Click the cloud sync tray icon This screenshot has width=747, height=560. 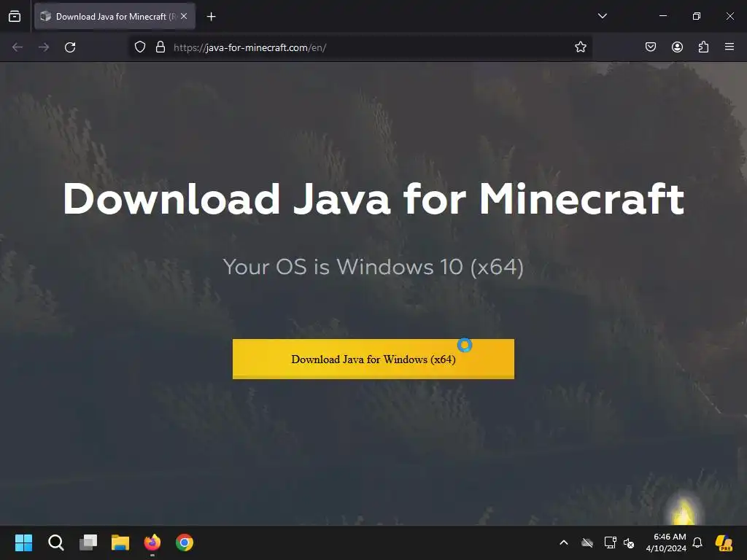click(x=587, y=542)
